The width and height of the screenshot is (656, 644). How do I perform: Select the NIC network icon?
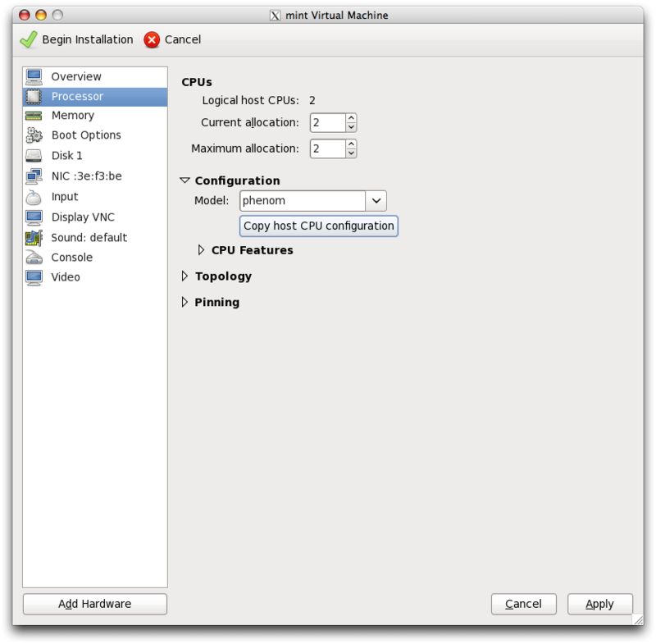pyautogui.click(x=34, y=176)
